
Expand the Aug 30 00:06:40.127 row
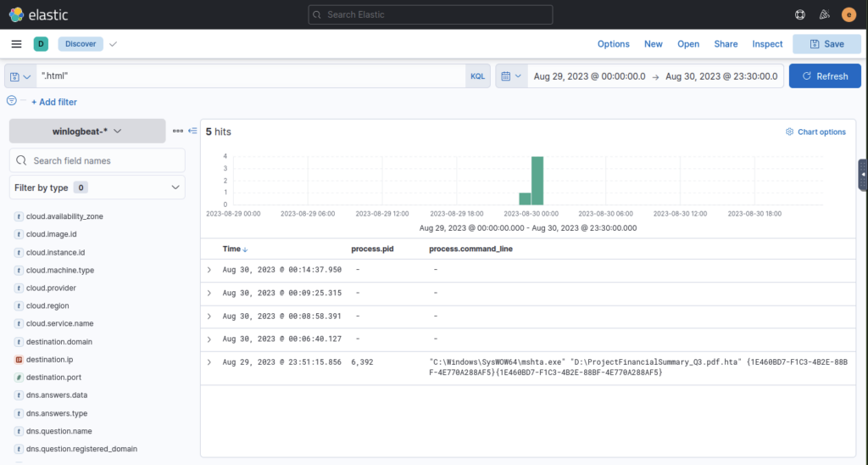[x=209, y=339]
